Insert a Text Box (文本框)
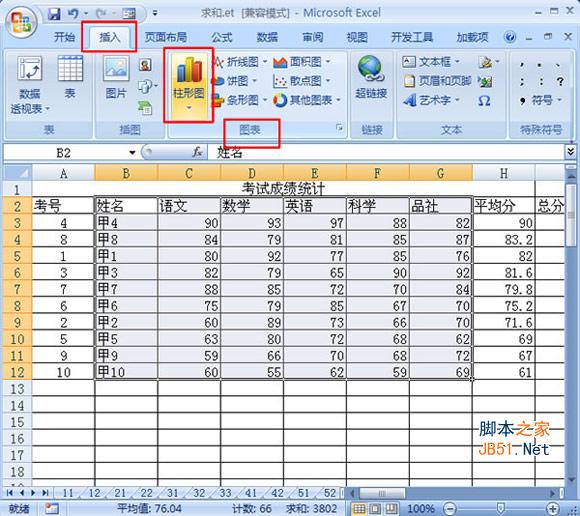The width and height of the screenshot is (580, 516). [431, 62]
